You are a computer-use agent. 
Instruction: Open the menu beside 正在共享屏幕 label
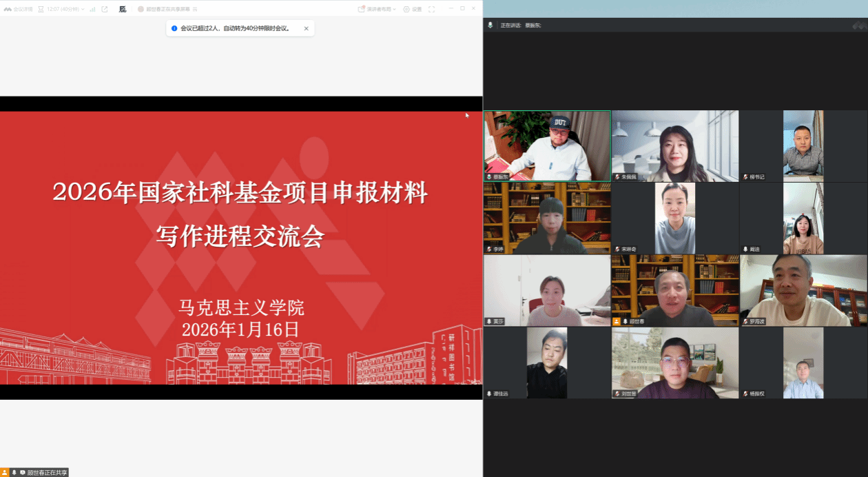pyautogui.click(x=195, y=9)
